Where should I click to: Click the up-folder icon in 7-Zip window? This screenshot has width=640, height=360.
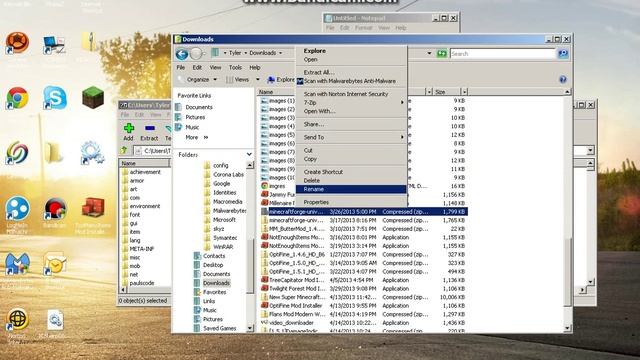pos(124,151)
